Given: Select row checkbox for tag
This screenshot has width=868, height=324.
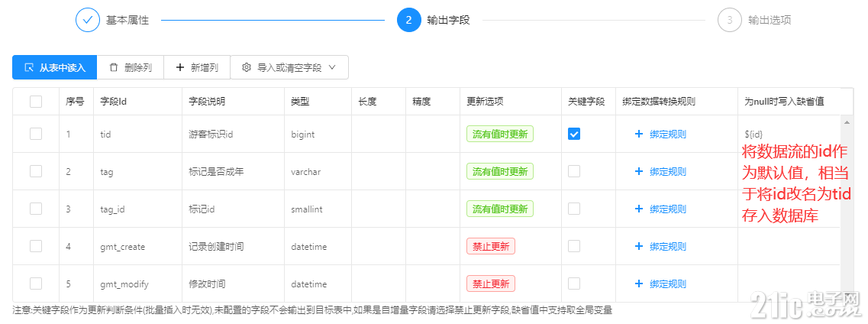Looking at the screenshot, I should click(36, 171).
